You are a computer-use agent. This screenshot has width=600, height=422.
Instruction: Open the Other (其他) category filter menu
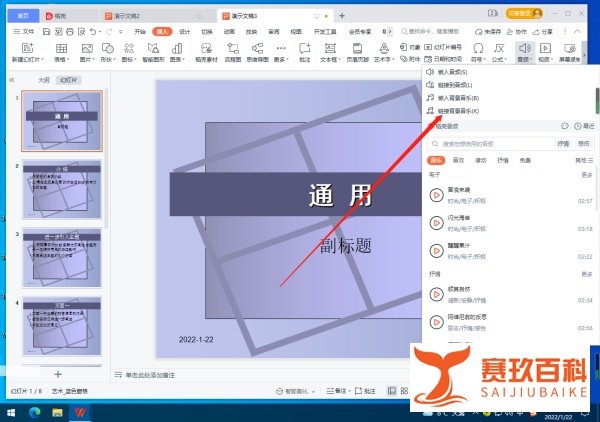(x=584, y=160)
